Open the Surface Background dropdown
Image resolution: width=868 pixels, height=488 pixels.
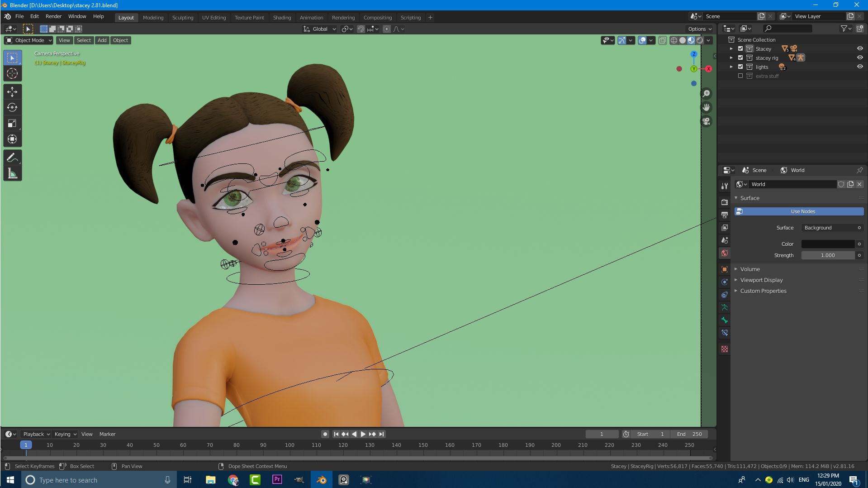[832, 228]
